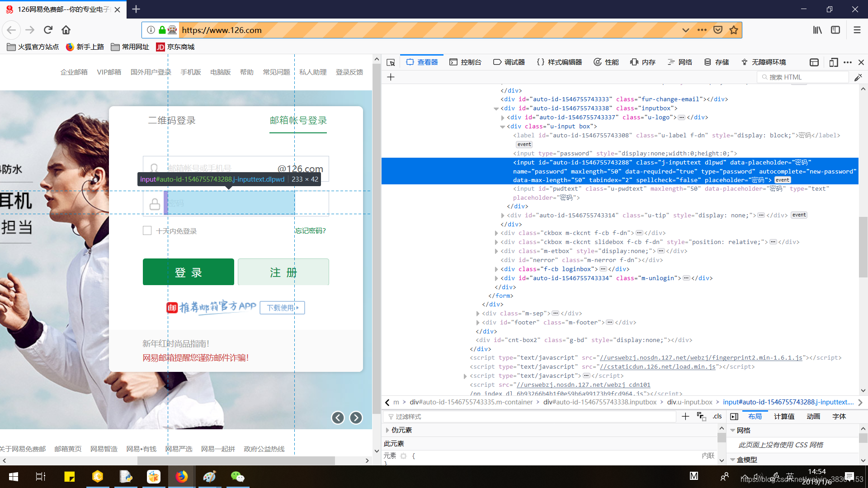868x488 pixels.
Task: Pick the eyedropper color tool in the inspector
Action: click(x=858, y=77)
